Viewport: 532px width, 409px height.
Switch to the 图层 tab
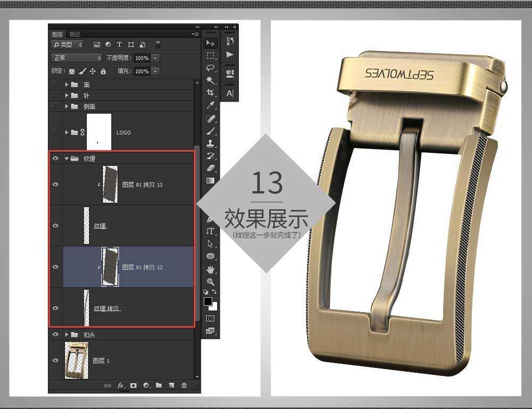(57, 34)
